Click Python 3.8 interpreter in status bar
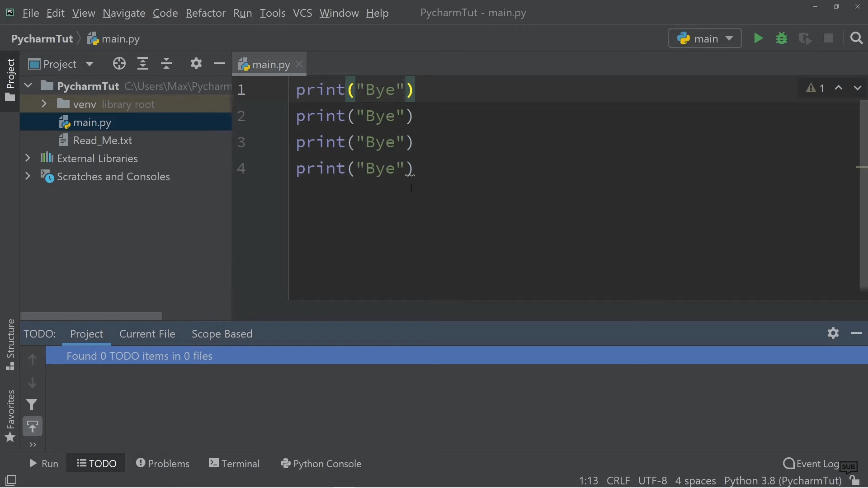 click(783, 481)
